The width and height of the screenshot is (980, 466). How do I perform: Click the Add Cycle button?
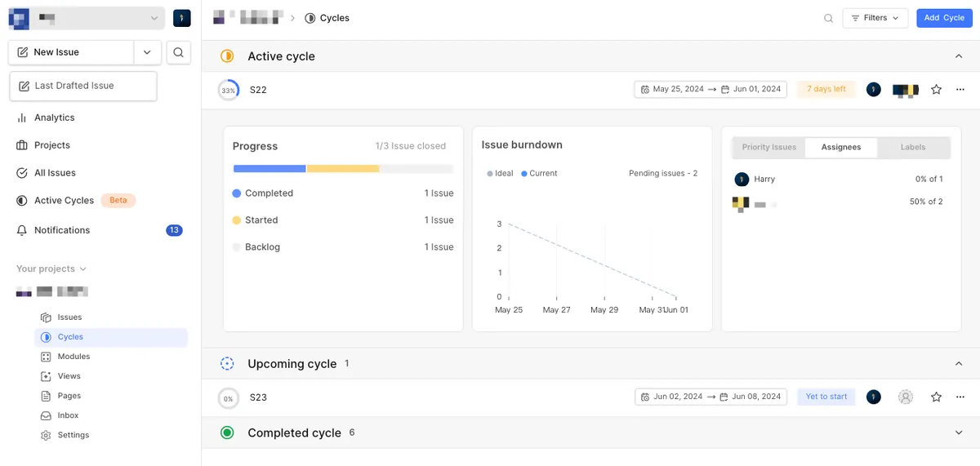[x=944, y=18]
